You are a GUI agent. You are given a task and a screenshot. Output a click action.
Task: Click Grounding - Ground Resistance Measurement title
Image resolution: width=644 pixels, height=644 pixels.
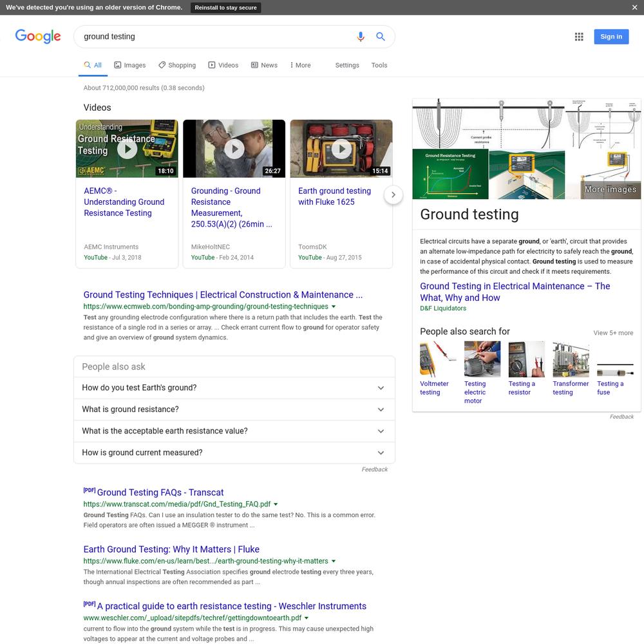232,207
